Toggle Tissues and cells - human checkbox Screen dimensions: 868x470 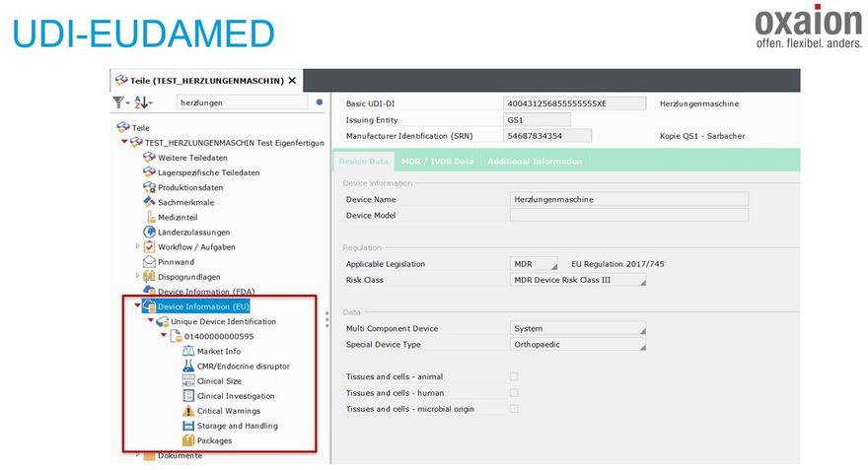point(514,392)
